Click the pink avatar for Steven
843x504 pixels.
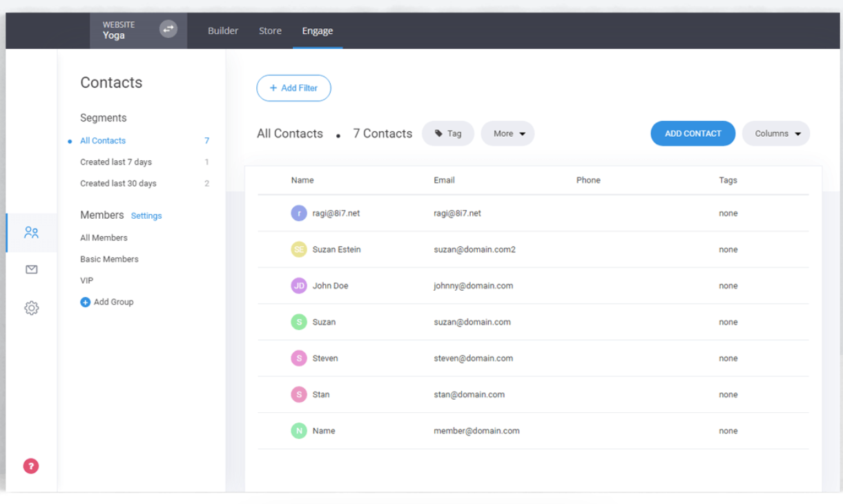[x=298, y=358]
